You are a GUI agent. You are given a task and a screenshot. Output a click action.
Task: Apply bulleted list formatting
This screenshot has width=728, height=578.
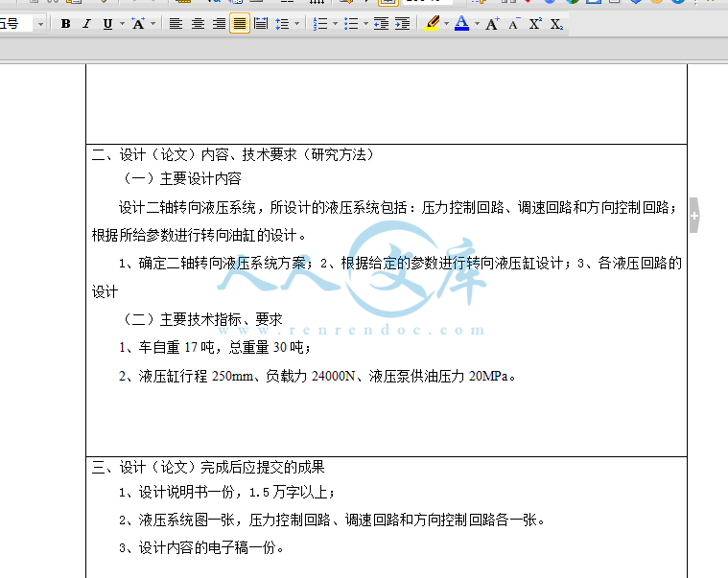click(x=351, y=24)
